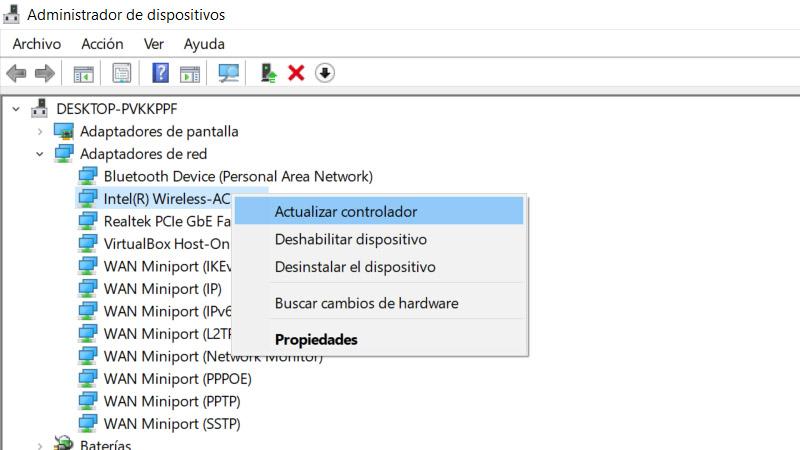This screenshot has height=450, width=800.
Task: Click the red X uninstall device icon
Action: tap(296, 73)
